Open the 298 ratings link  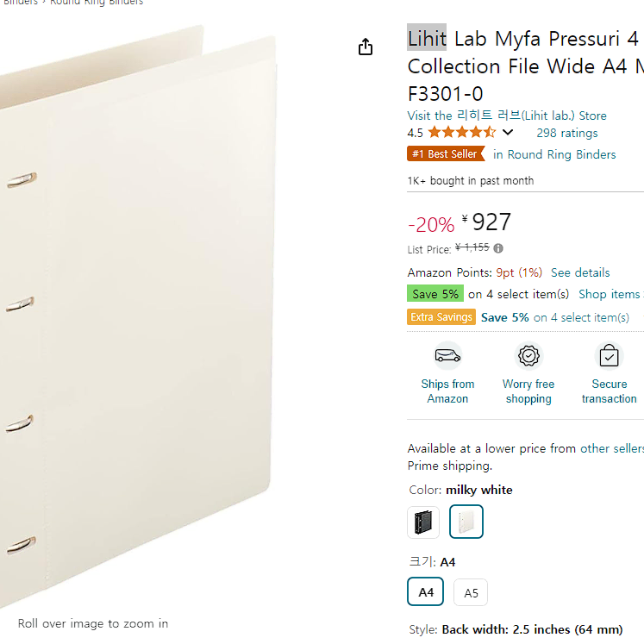pos(566,133)
